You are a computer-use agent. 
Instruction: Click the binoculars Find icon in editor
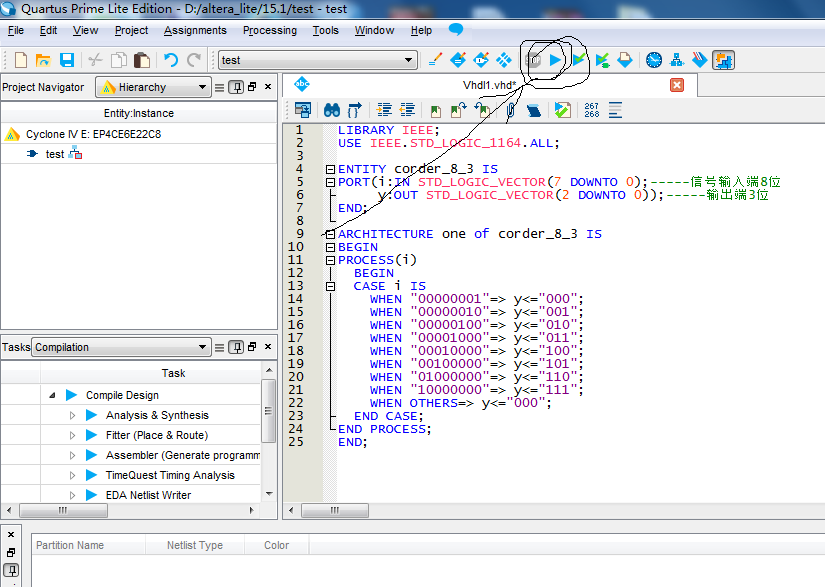click(332, 110)
